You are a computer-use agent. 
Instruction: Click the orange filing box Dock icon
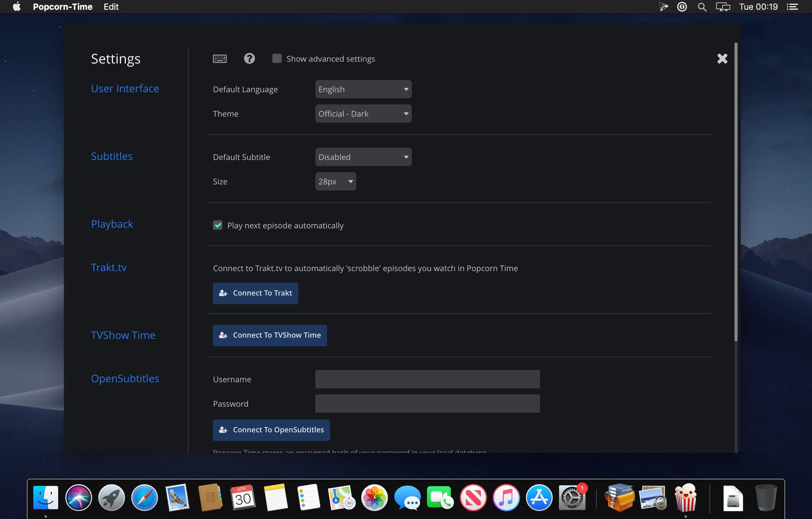(620, 497)
